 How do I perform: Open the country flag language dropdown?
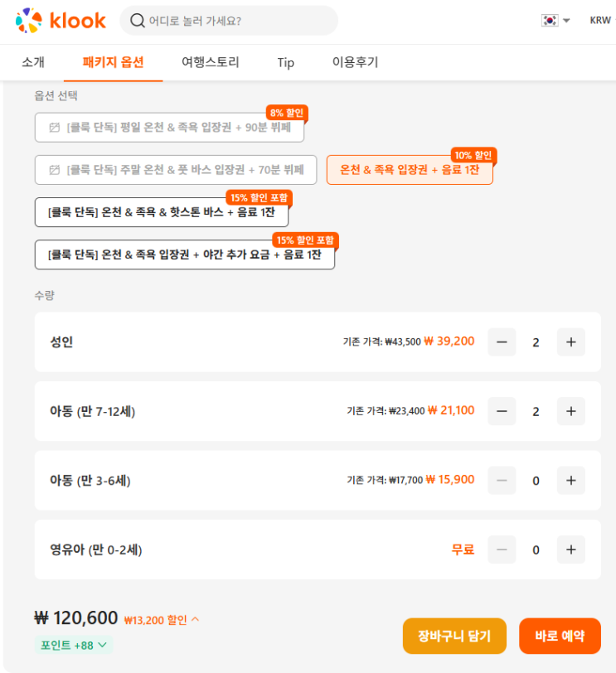555,21
